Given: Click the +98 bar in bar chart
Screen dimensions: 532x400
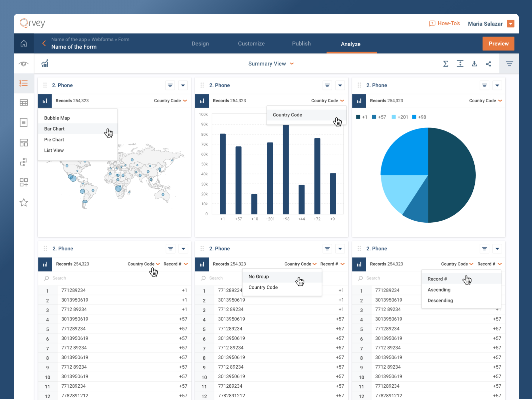Looking at the screenshot, I should (x=286, y=169).
